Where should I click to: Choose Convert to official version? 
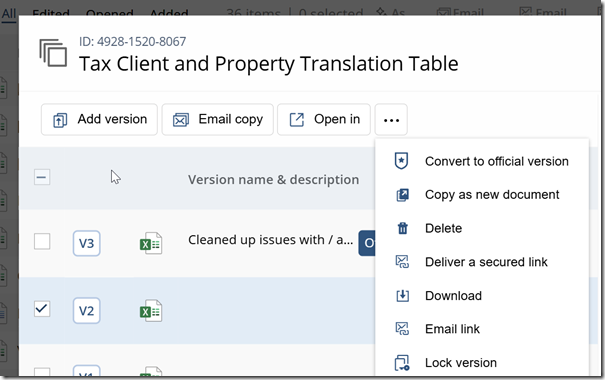[x=482, y=161]
